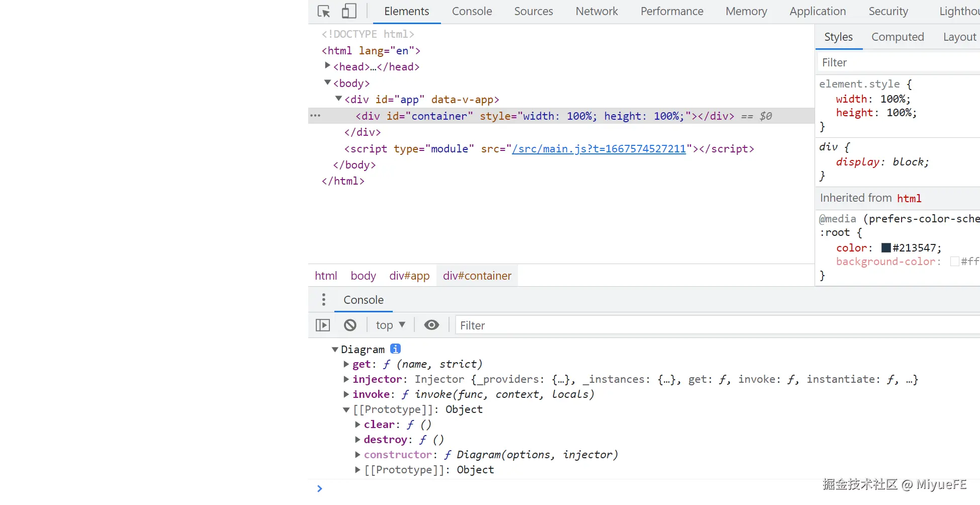Open the background-color swatch picker
This screenshot has height=505, width=980.
pos(955,262)
